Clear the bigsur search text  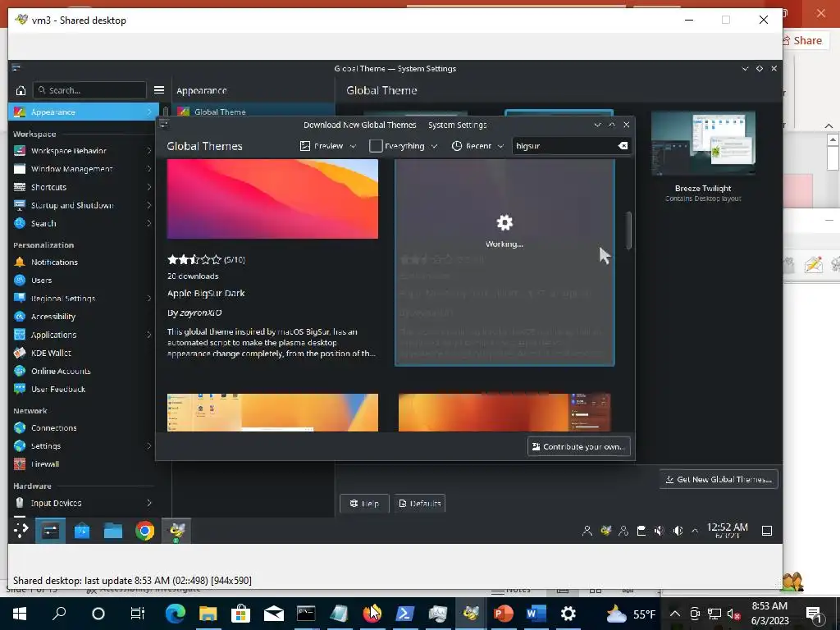click(x=623, y=146)
